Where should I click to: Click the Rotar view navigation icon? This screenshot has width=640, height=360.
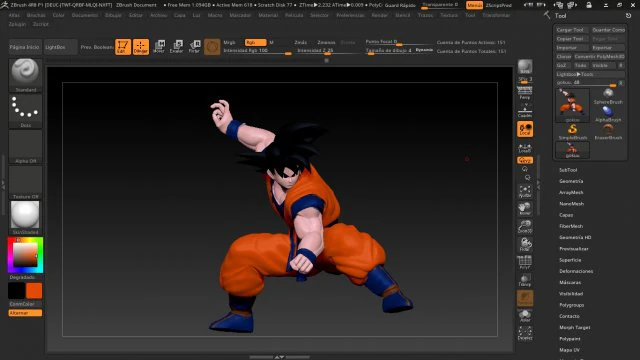[x=525, y=244]
